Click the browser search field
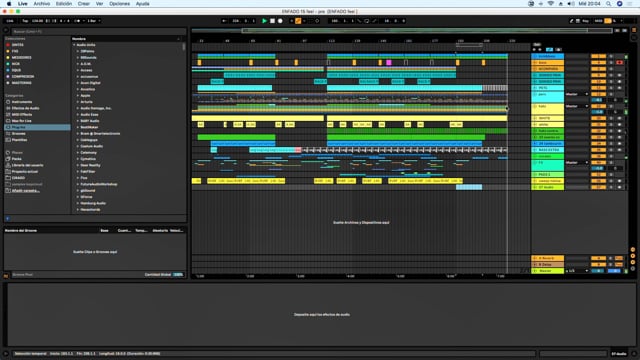The image size is (640, 360). 98,31
